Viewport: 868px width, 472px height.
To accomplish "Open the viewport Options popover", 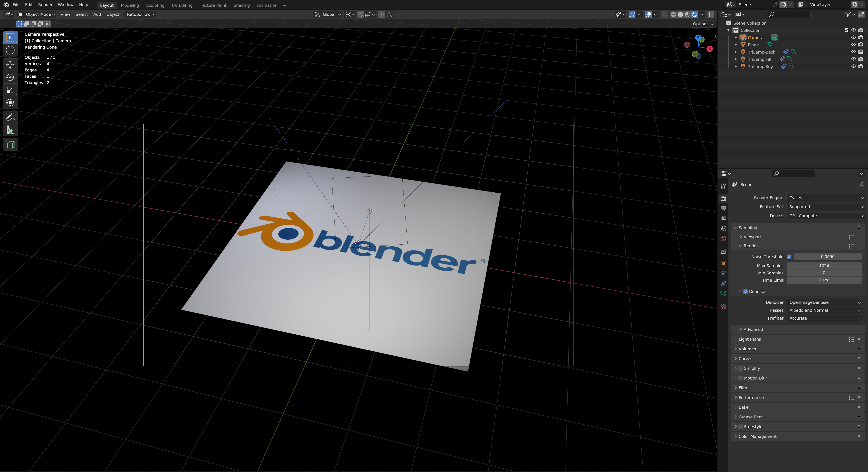I will click(703, 24).
